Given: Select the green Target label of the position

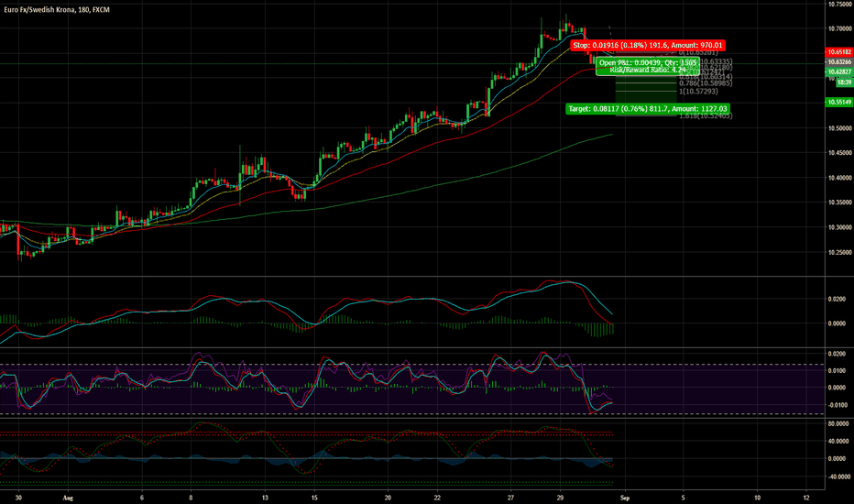Looking at the screenshot, I should tap(648, 109).
